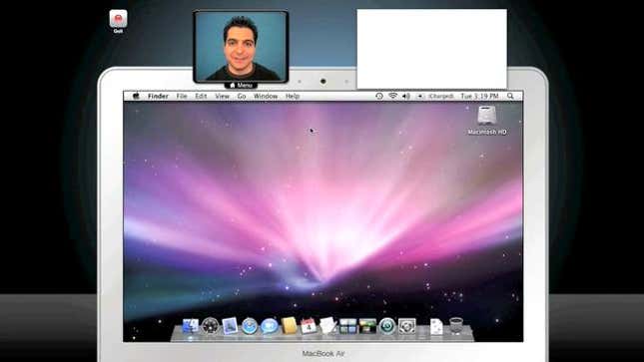Image resolution: width=644 pixels, height=362 pixels.
Task: Open the Go menu
Action: click(x=242, y=96)
